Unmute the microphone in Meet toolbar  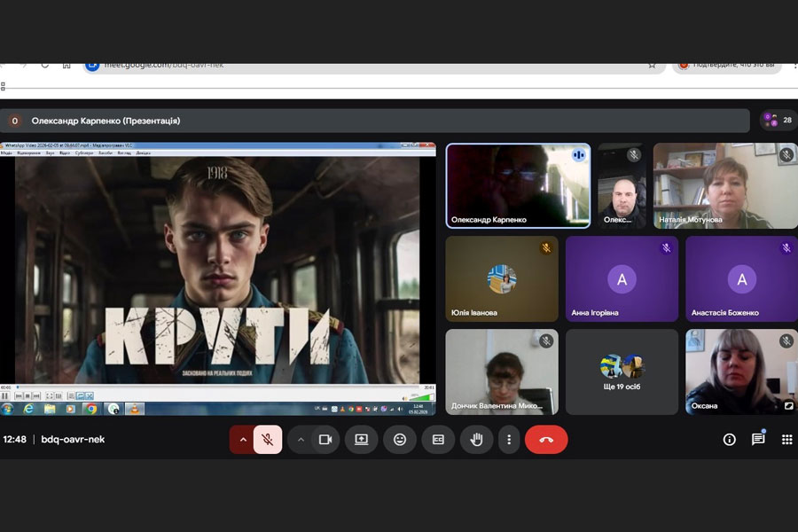268,440
